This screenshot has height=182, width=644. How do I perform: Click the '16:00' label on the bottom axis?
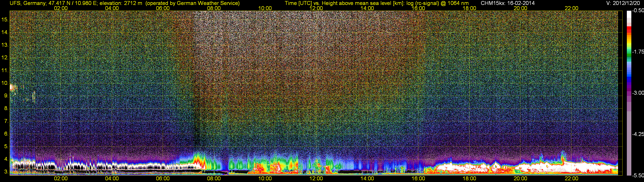click(x=418, y=179)
